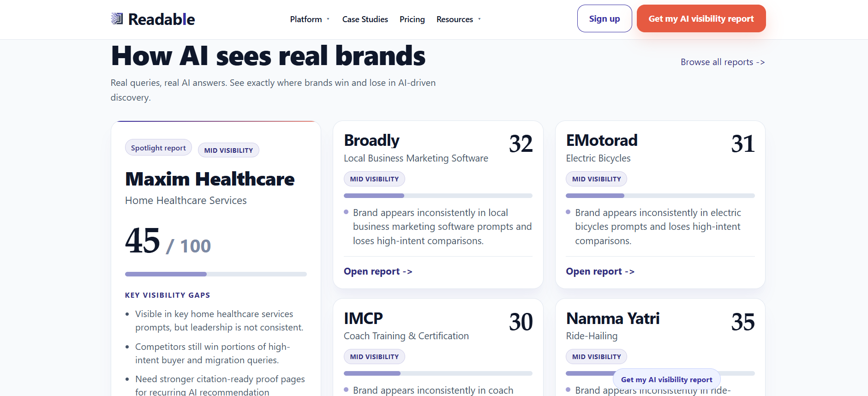This screenshot has width=868, height=396.
Task: Click the IMCP score progress bar
Action: point(438,373)
